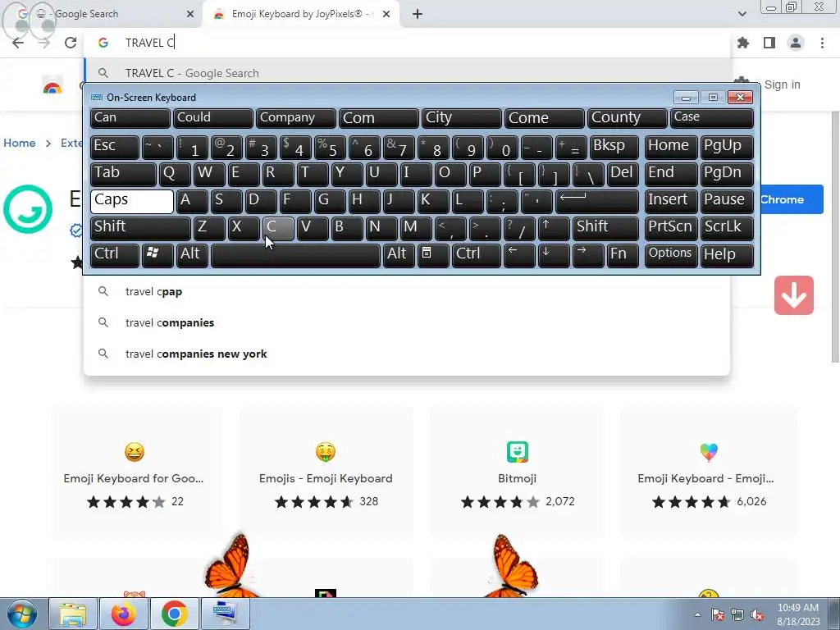Open a new tab with the plus icon

(418, 14)
